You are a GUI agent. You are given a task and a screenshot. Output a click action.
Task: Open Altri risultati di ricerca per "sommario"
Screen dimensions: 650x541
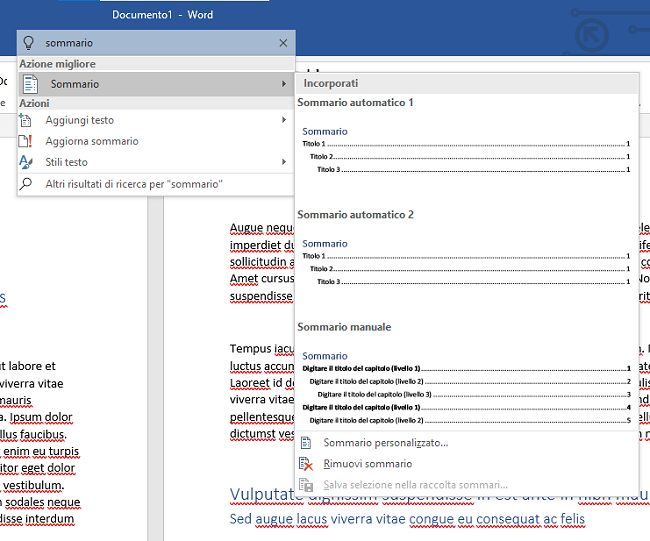156,184
